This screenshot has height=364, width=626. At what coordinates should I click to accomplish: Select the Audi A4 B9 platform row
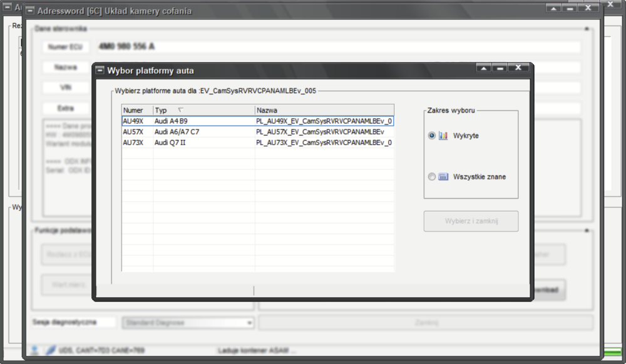188,121
